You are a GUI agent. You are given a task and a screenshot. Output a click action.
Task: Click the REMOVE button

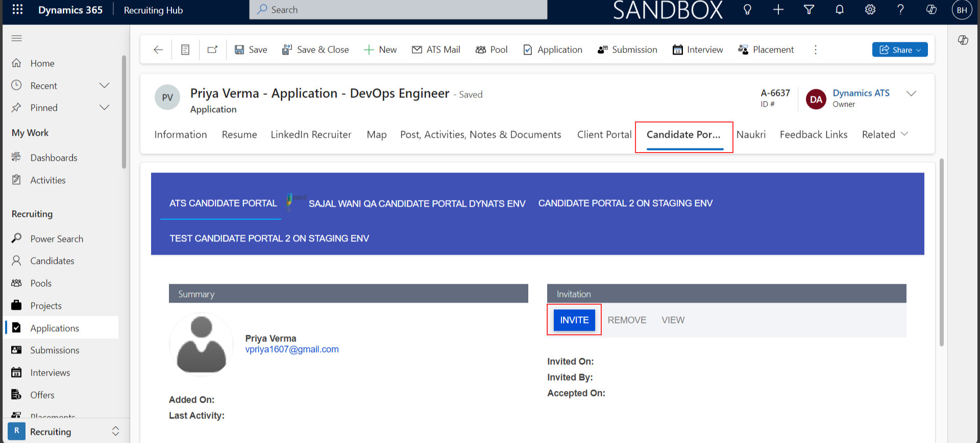[x=627, y=320]
